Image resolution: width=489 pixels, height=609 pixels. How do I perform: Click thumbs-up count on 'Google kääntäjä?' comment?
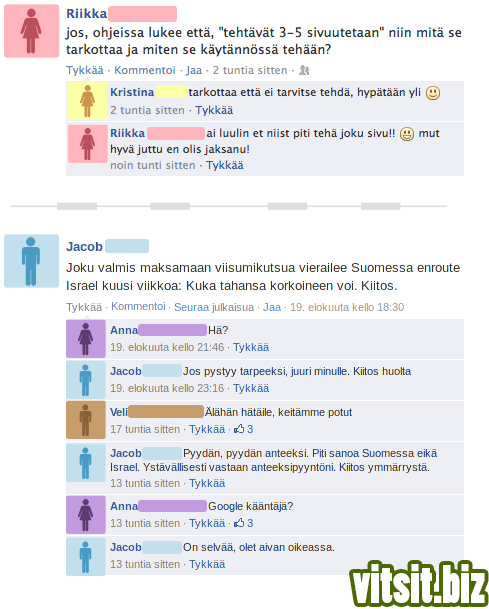click(244, 523)
